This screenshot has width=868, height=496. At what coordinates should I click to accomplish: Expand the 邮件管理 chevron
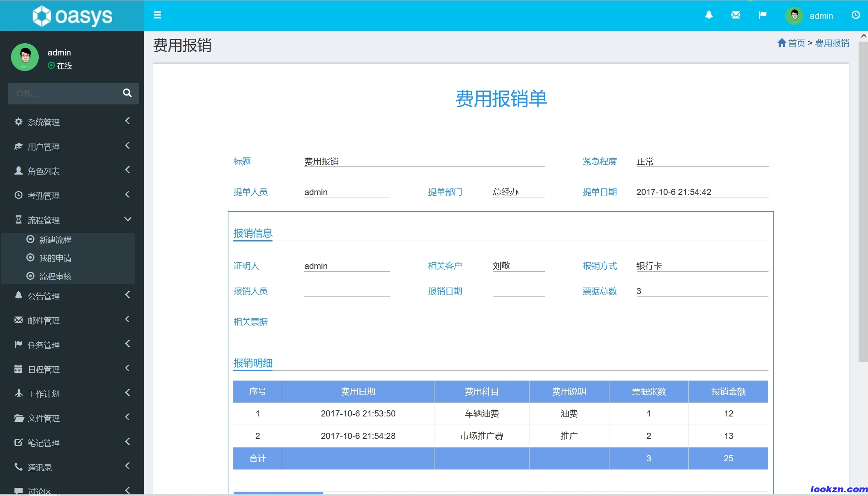[x=128, y=319]
